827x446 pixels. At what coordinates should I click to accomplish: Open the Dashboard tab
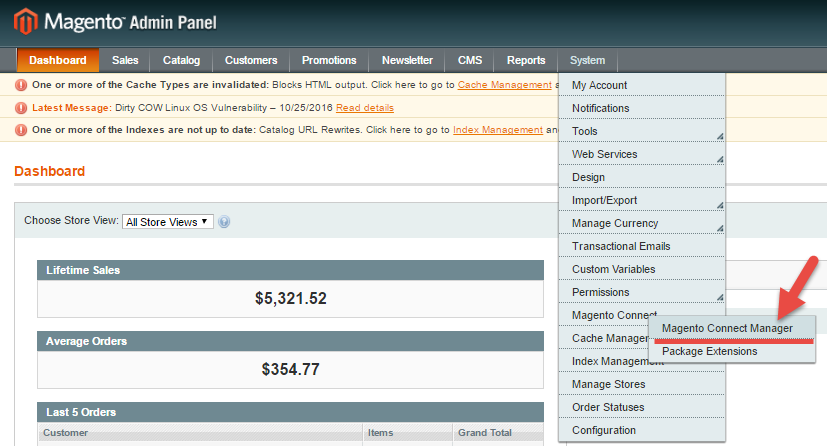coord(58,60)
